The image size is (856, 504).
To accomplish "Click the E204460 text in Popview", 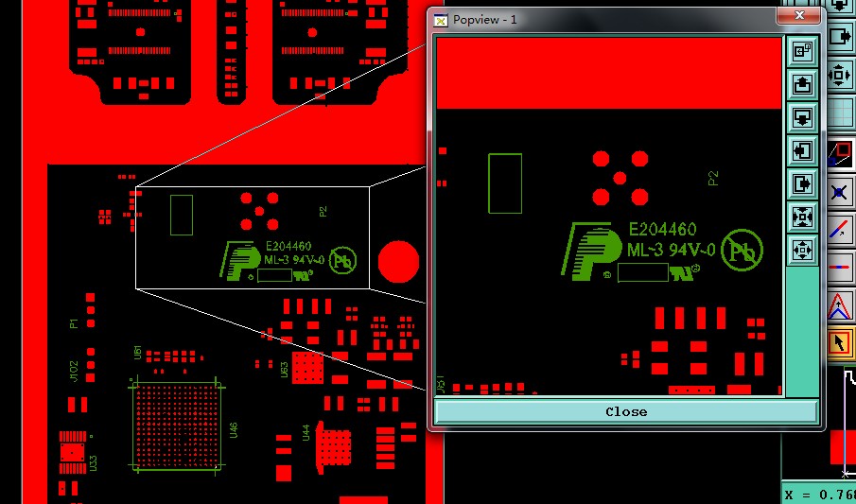I will tap(662, 229).
